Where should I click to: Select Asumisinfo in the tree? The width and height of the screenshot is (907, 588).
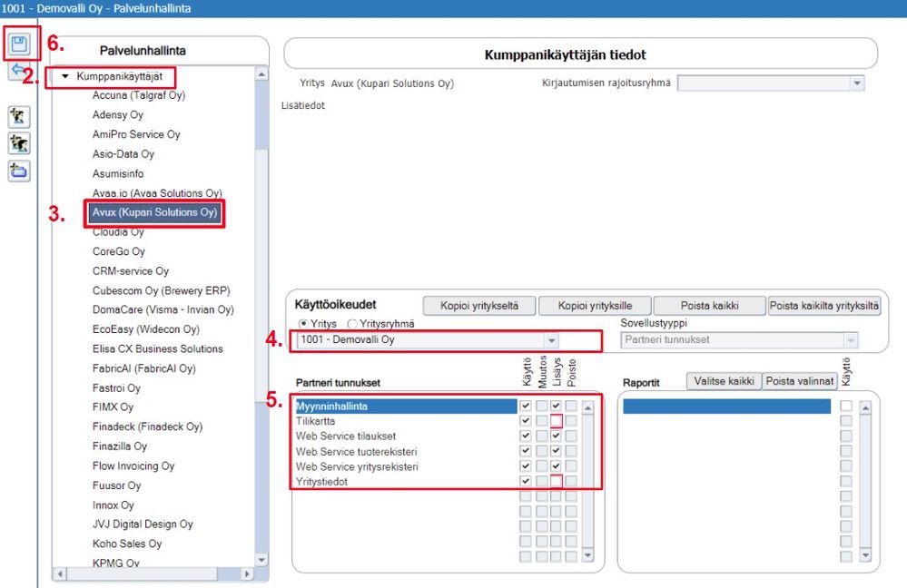[x=118, y=174]
